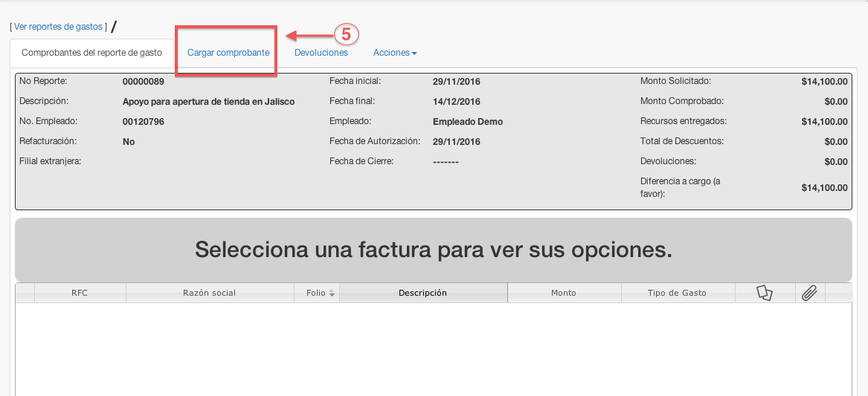Click the paperclip attachment column icon
Viewport: 868px width, 396px height.
[809, 293]
